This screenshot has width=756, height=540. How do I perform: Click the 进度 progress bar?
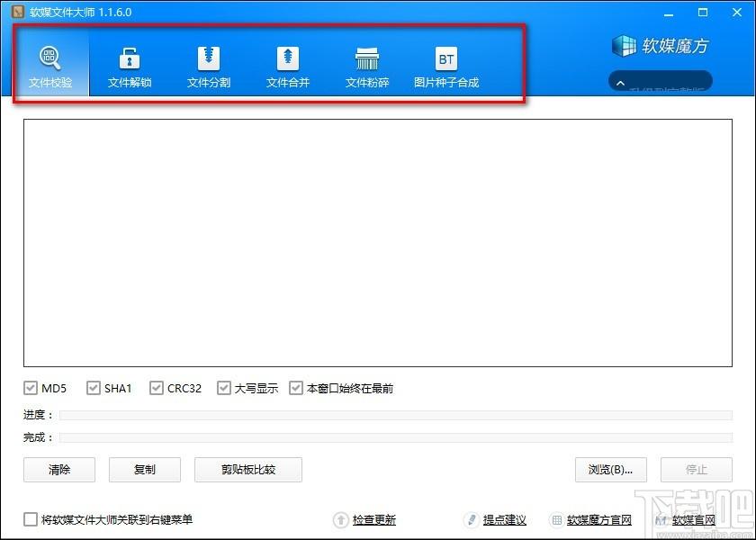point(396,415)
